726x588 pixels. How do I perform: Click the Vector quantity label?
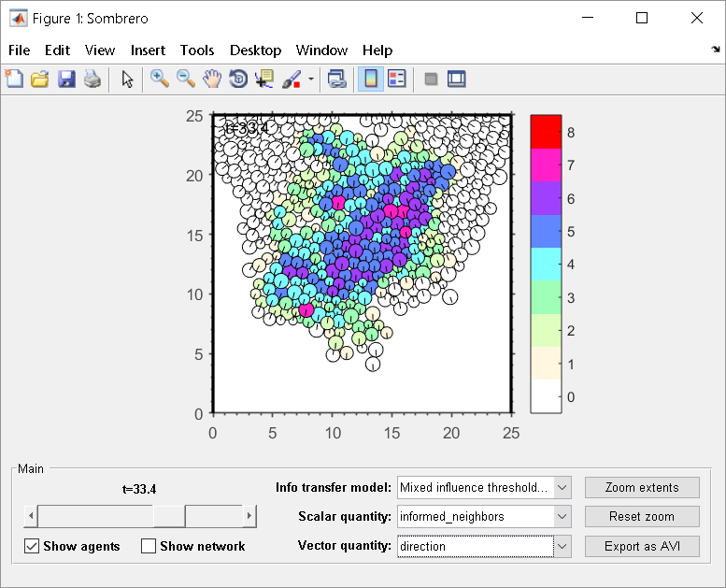click(x=345, y=546)
